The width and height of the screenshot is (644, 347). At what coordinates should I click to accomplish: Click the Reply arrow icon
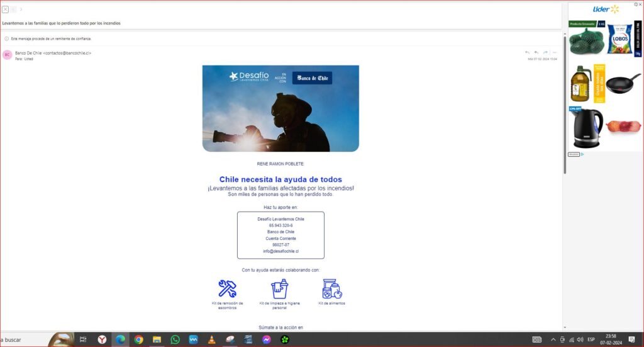[x=528, y=53]
